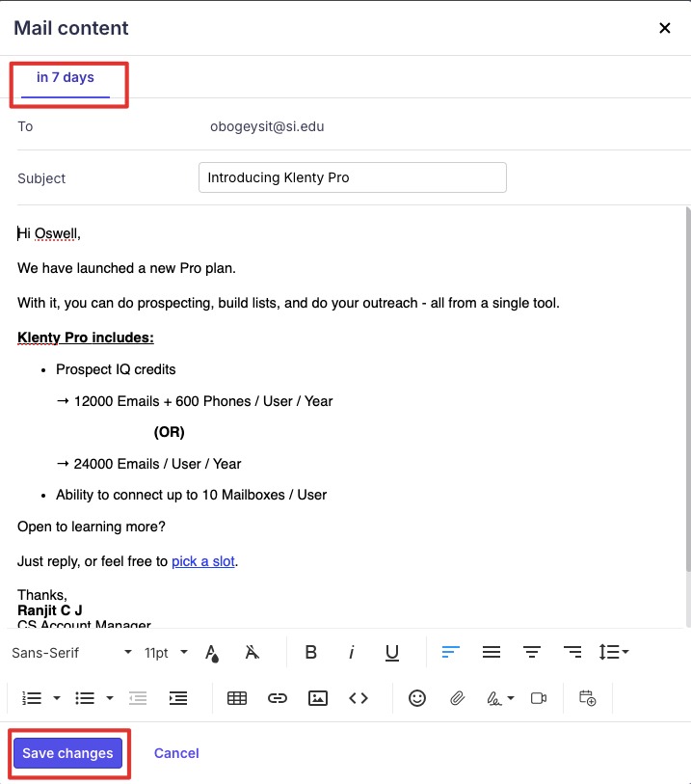This screenshot has height=784, width=691.
Task: Click 'Prospect IQ credits' bullet
Action: click(x=116, y=369)
